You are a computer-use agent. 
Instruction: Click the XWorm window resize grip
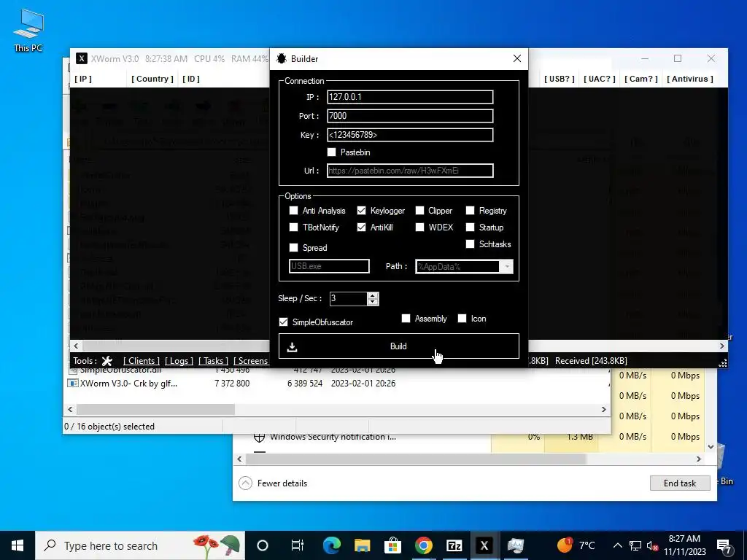point(722,363)
